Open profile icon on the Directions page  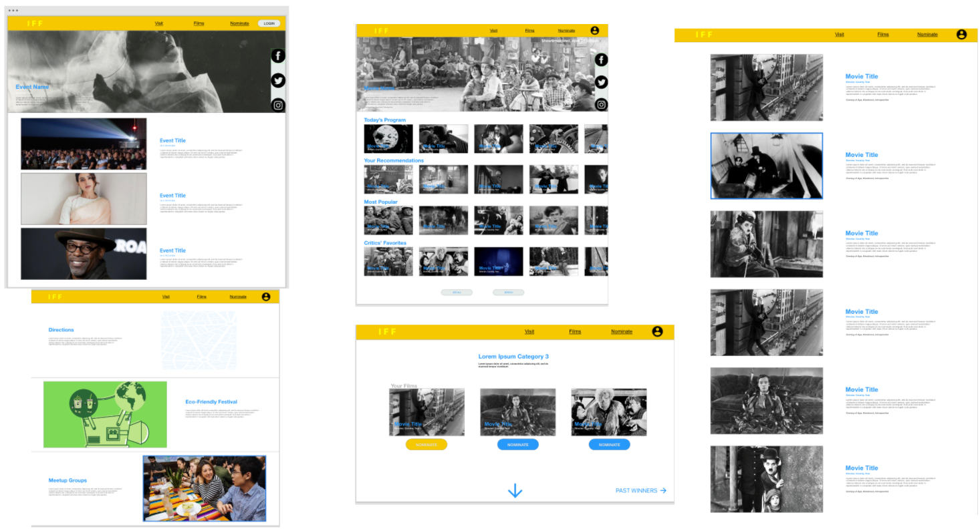(266, 297)
